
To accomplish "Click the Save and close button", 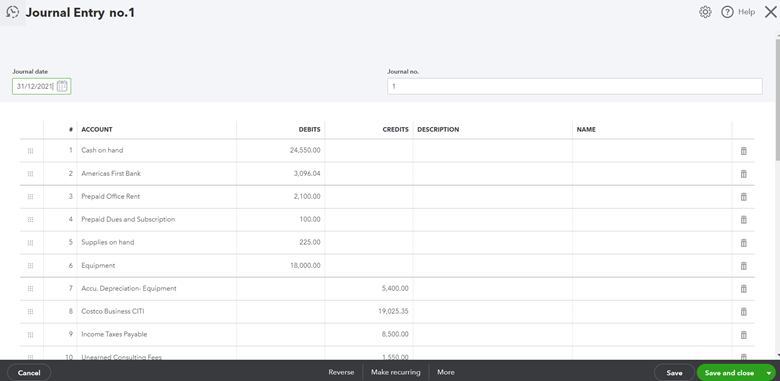I will click(x=729, y=373).
